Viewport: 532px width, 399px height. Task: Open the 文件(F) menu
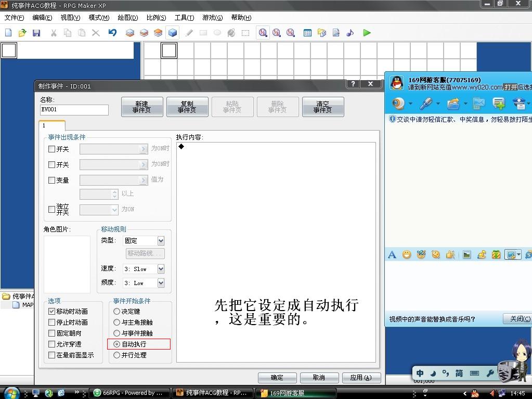(14, 18)
